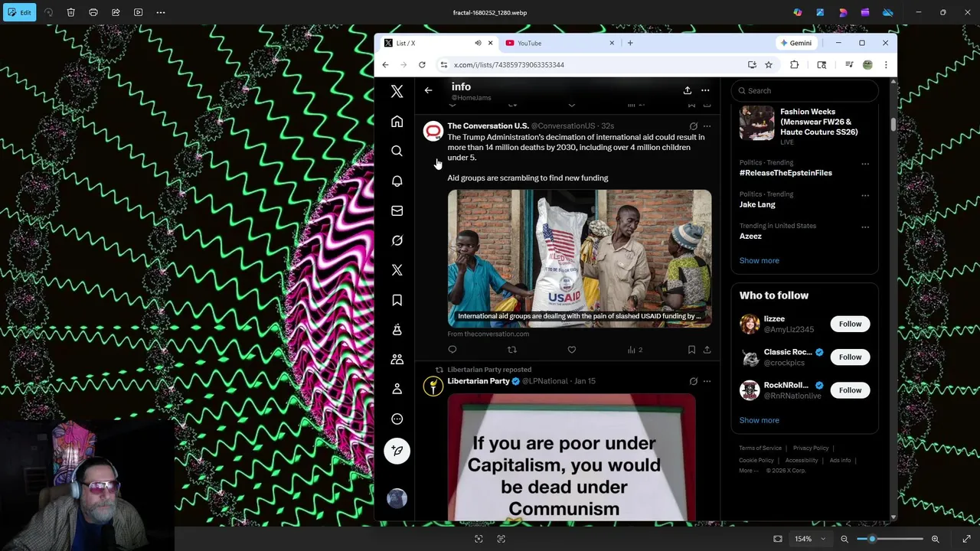Open more options on The Conversation post

tap(707, 126)
